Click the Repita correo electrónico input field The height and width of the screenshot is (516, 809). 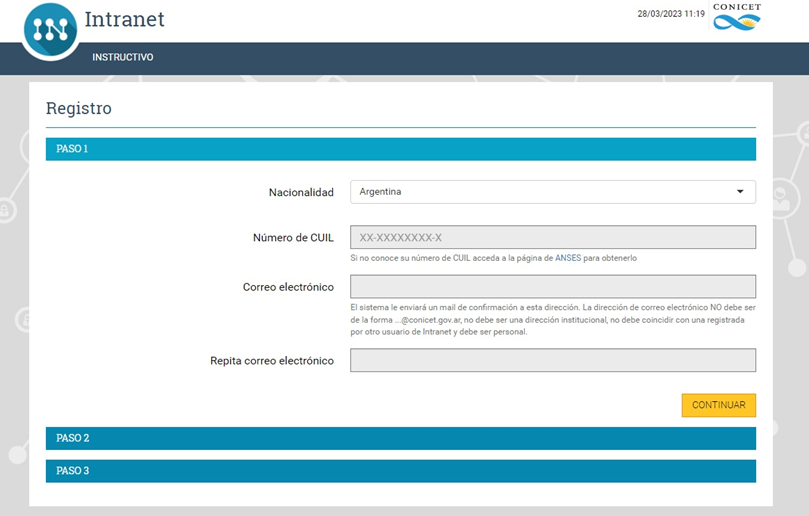(552, 360)
